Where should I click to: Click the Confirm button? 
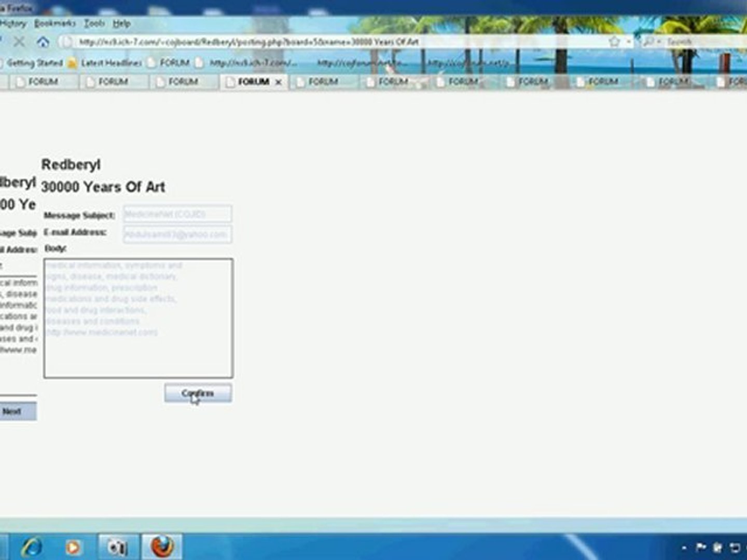click(198, 393)
